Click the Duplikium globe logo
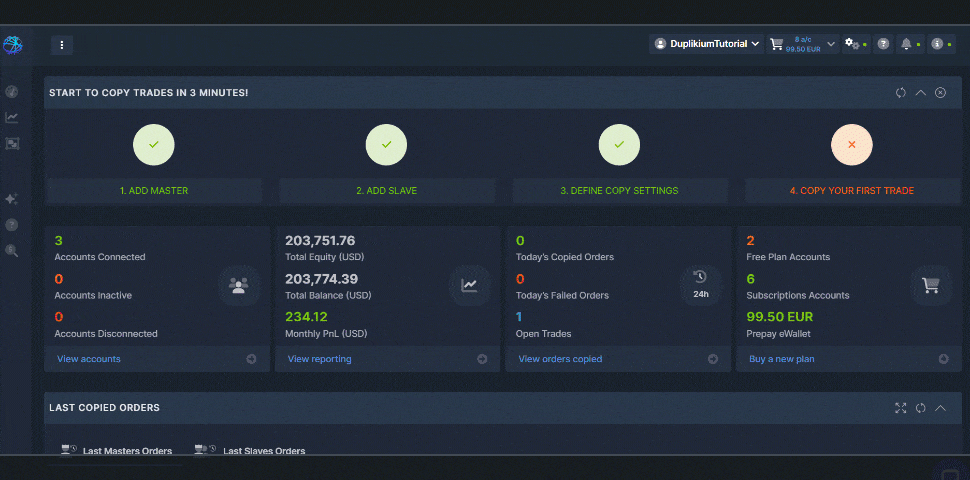Viewport: 970px width, 480px height. pyautogui.click(x=12, y=45)
